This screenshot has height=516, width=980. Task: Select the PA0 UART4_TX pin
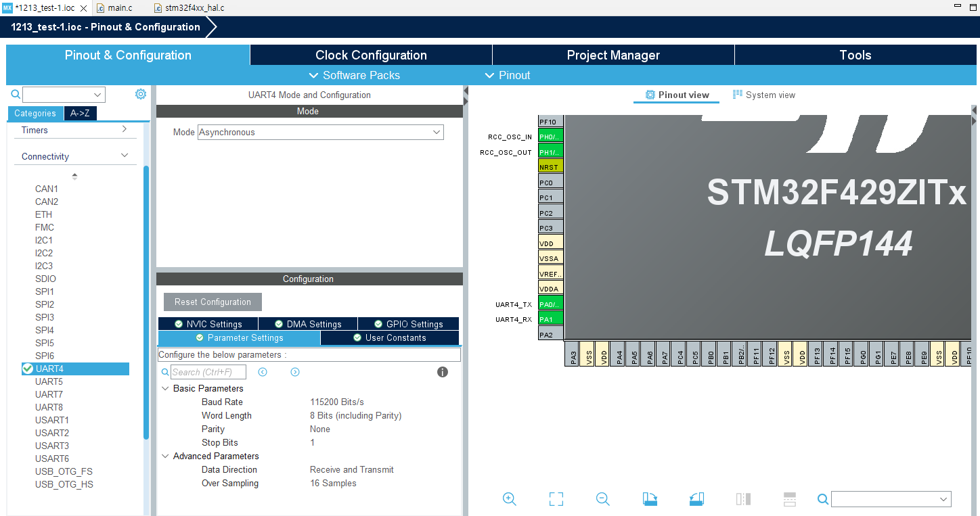pos(550,304)
